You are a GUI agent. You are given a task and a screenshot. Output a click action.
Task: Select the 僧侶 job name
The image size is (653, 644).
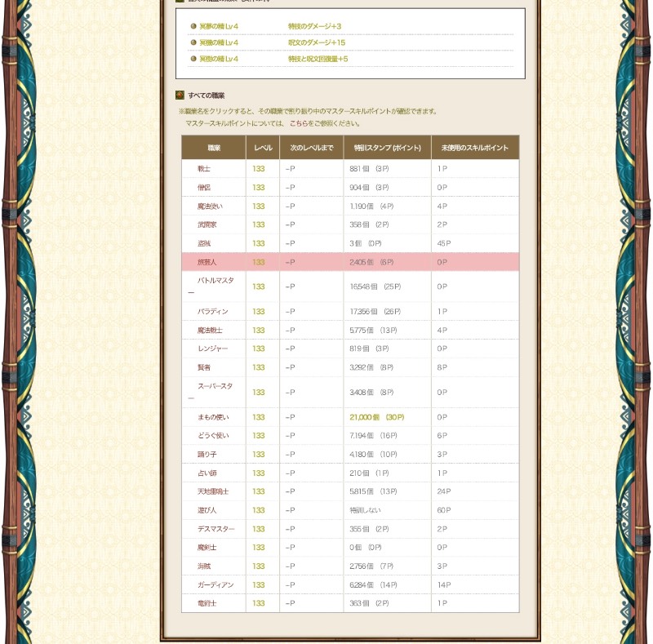click(x=203, y=188)
